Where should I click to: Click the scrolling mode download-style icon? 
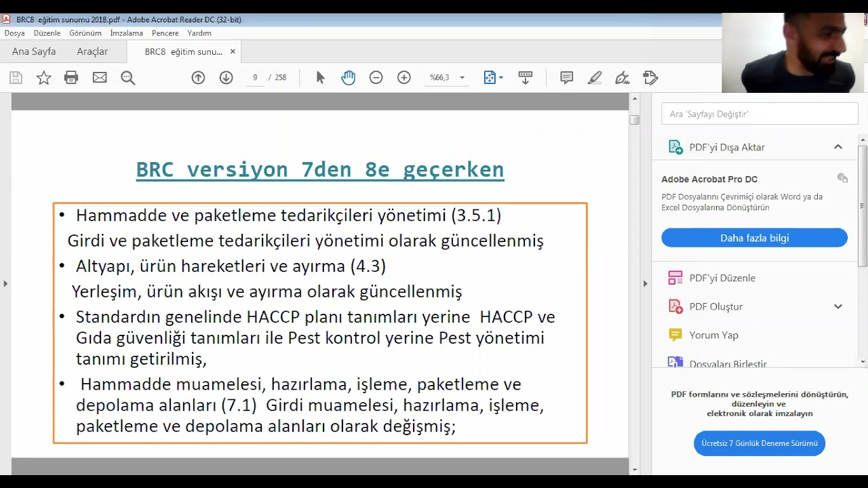525,78
